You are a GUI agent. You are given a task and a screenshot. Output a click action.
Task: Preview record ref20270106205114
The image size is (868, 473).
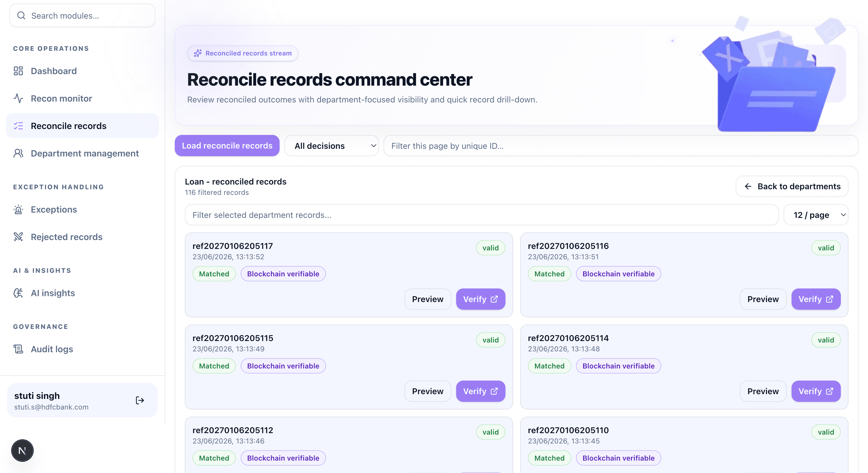[x=763, y=391]
